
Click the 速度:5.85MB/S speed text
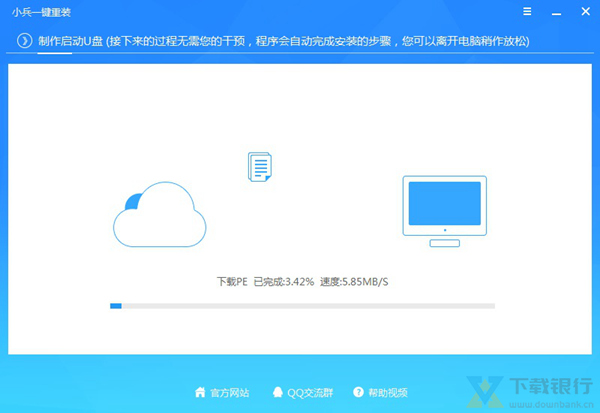pyautogui.click(x=354, y=282)
